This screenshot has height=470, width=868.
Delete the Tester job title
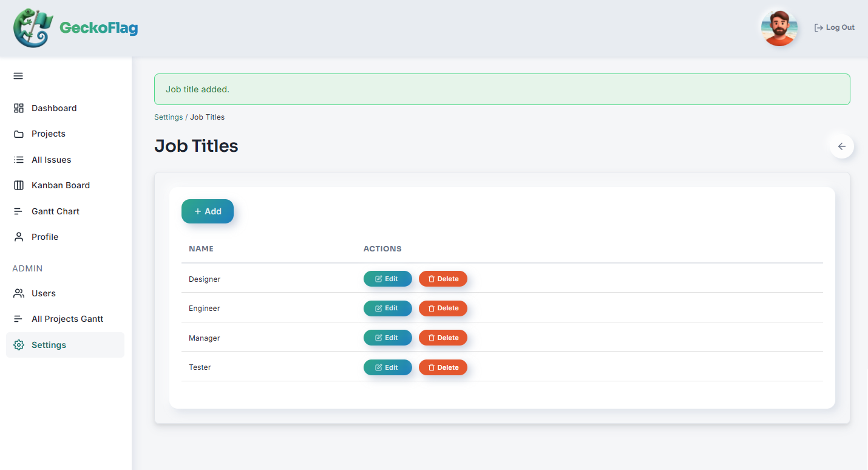pyautogui.click(x=443, y=367)
